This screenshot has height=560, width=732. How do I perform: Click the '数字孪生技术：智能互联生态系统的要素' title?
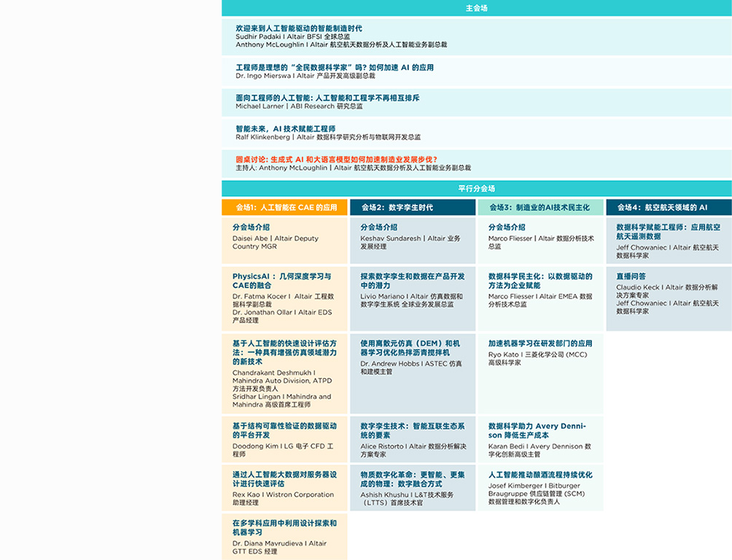[413, 431]
